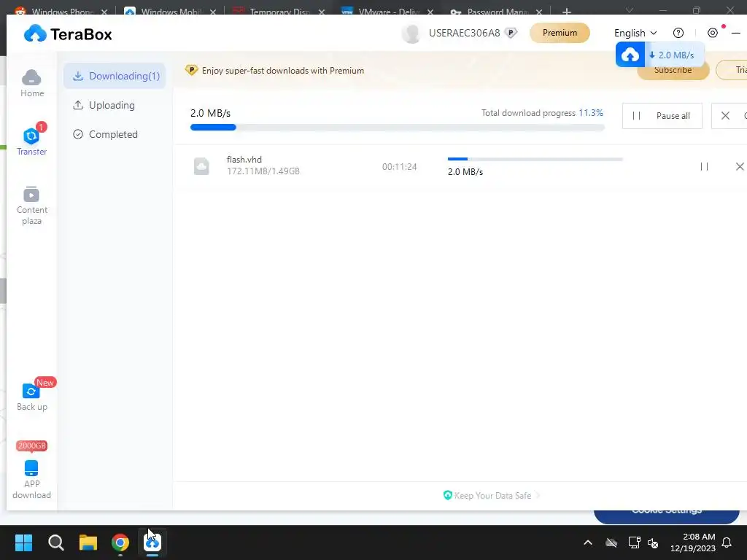Open the English language dropdown

click(x=635, y=33)
